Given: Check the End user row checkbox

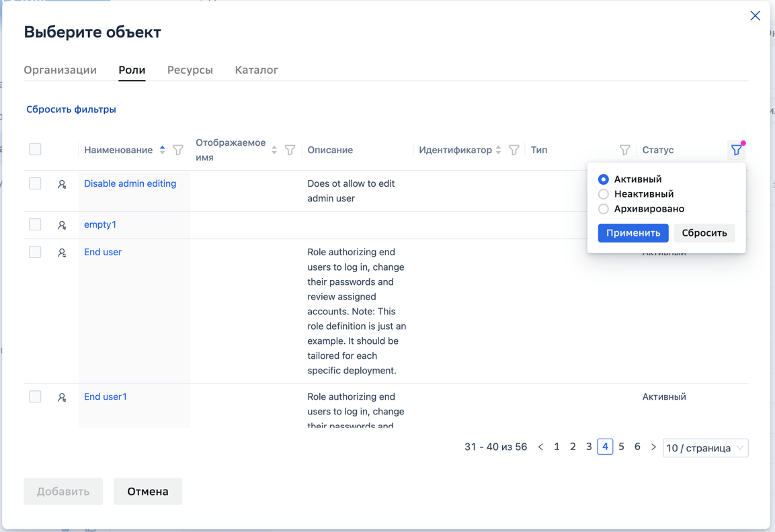Looking at the screenshot, I should coord(35,252).
